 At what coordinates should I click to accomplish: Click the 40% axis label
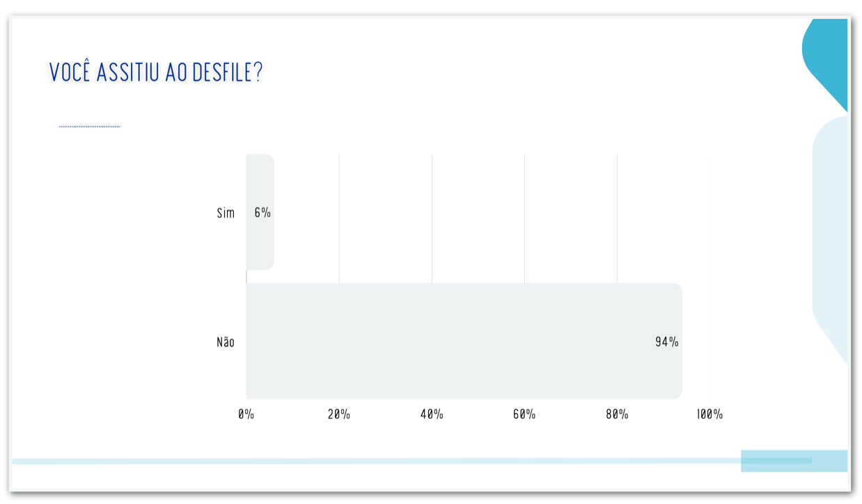pyautogui.click(x=432, y=414)
